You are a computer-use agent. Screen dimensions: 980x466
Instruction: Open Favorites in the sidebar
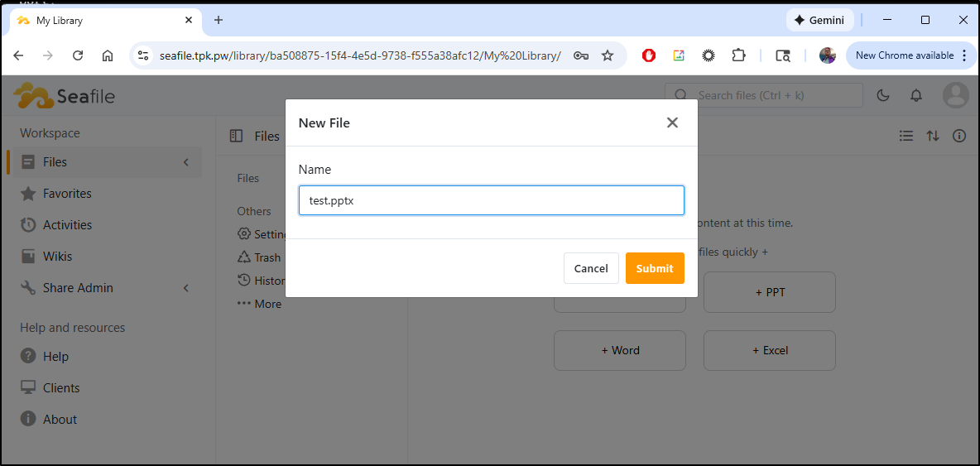67,194
